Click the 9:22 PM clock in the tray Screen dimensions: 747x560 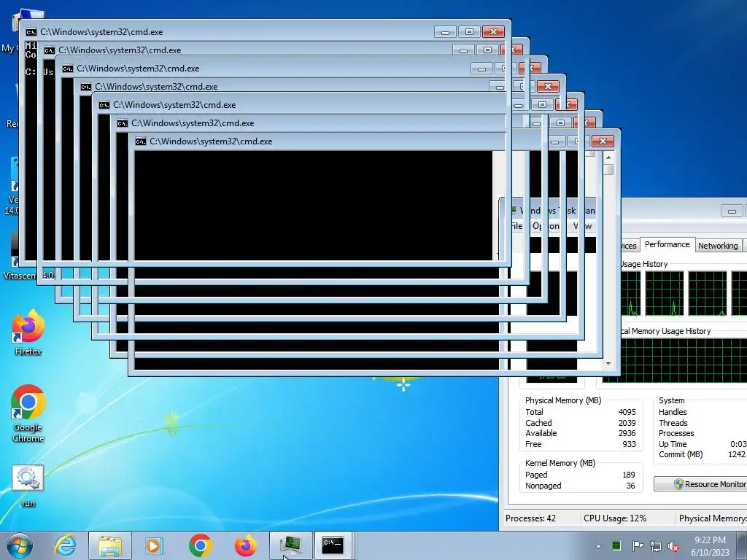[710, 540]
